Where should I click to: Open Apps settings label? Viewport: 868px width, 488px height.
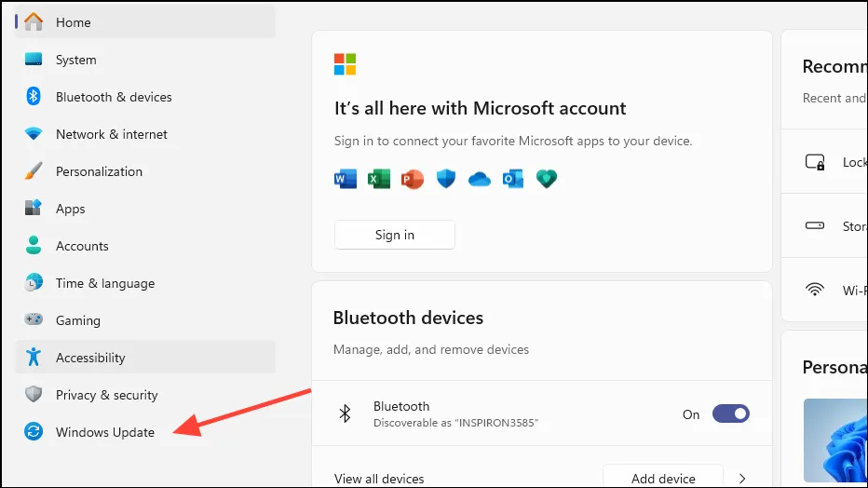point(70,210)
